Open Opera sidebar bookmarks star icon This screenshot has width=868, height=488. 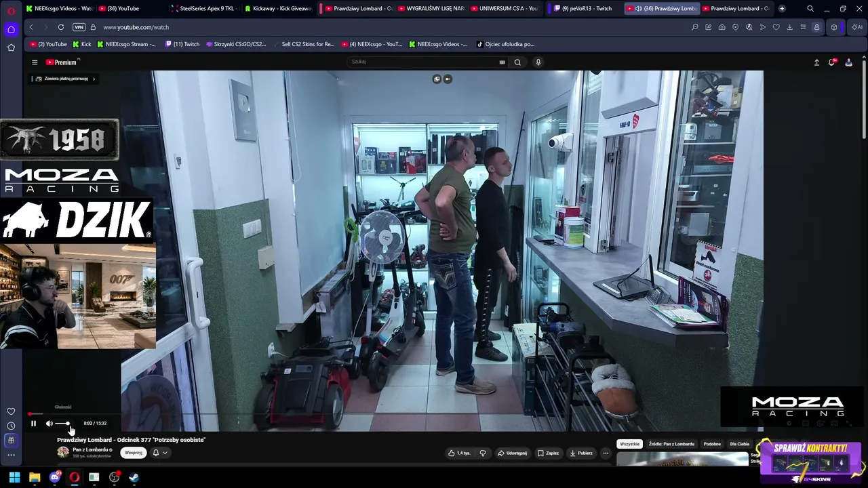[11, 47]
